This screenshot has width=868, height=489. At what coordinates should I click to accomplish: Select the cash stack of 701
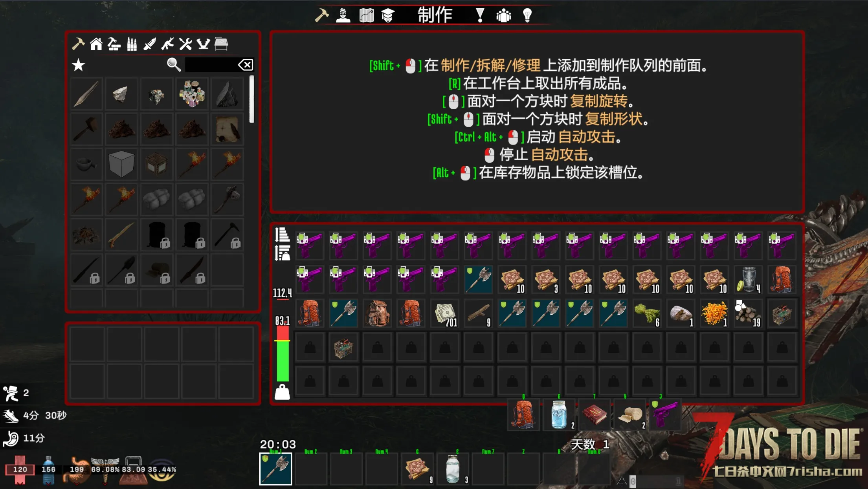point(444,313)
